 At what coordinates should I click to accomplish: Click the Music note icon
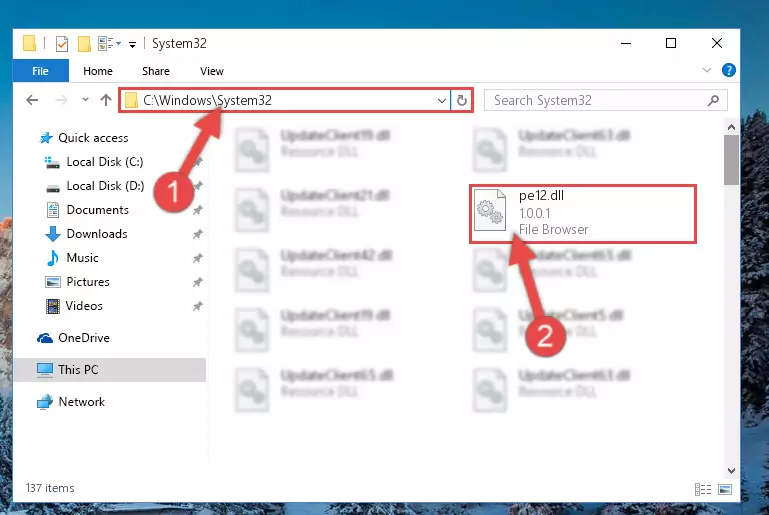point(52,258)
